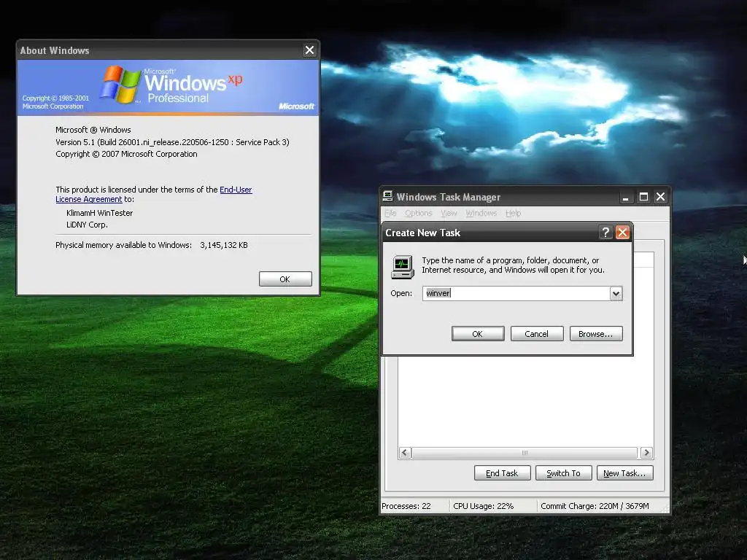The width and height of the screenshot is (747, 560).
Task: Click the Task Manager title bar icon
Action: click(388, 196)
